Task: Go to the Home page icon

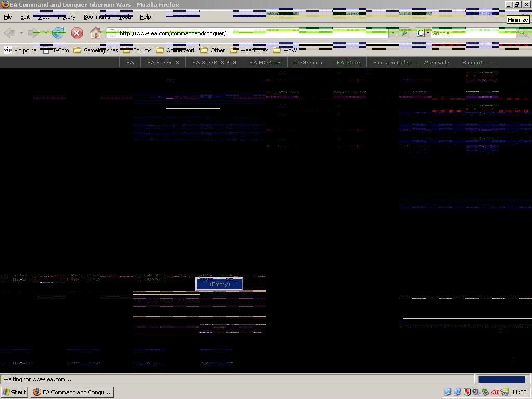Action: pyautogui.click(x=96, y=33)
